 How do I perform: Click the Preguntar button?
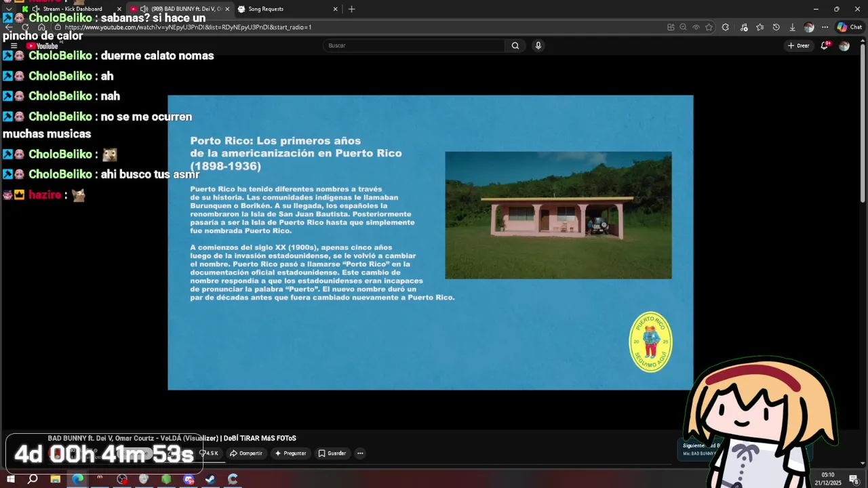coord(290,453)
